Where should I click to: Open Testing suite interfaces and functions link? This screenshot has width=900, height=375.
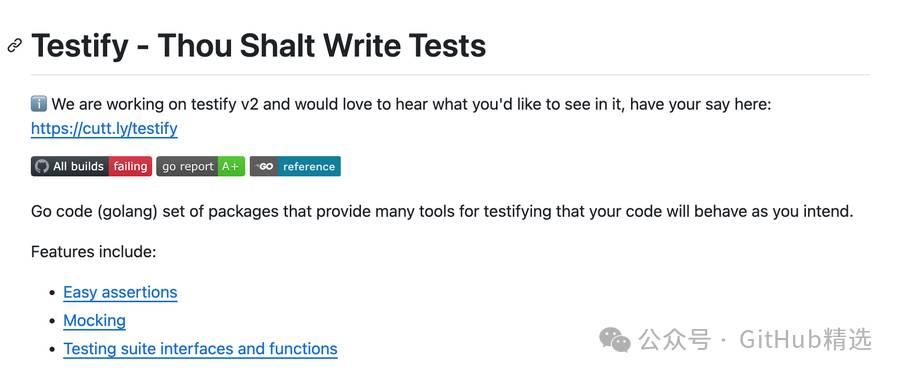click(200, 349)
